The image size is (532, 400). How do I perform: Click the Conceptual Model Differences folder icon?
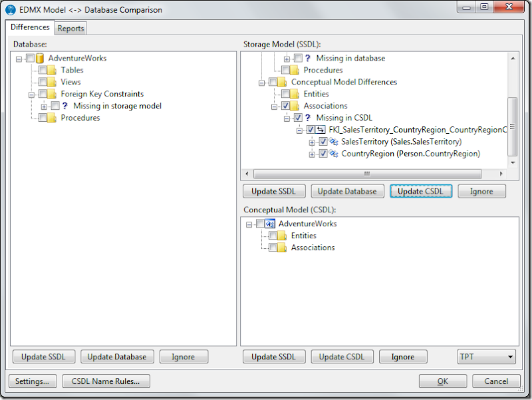tap(282, 82)
